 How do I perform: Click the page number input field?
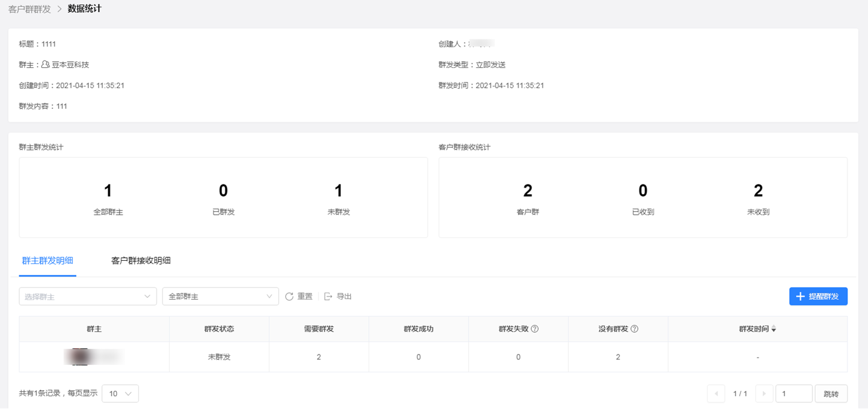pos(793,394)
